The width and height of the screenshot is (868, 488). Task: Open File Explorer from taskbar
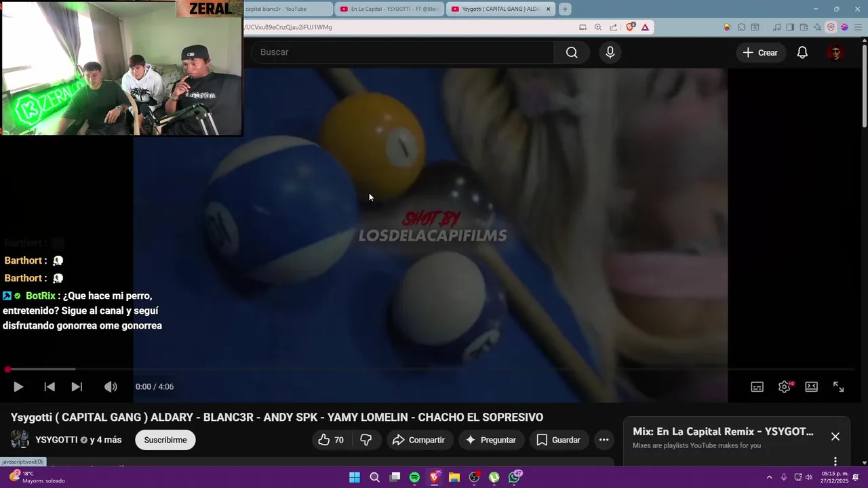tap(454, 477)
